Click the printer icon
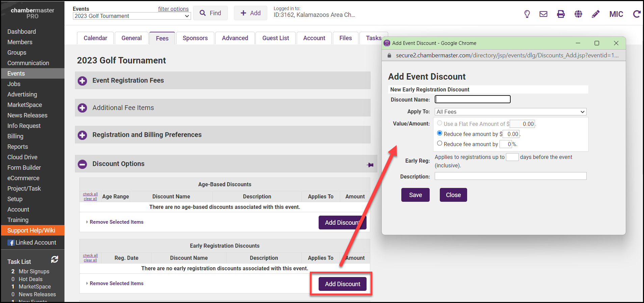Screen dimensions: 644x303 561,14
